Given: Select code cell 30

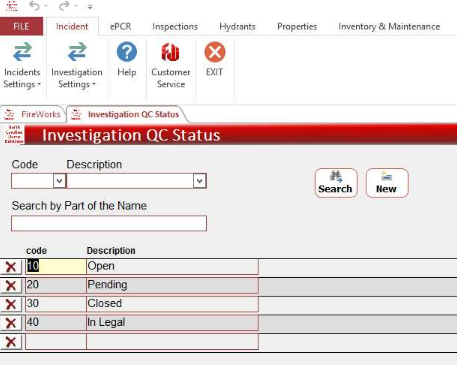Looking at the screenshot, I should [56, 304].
